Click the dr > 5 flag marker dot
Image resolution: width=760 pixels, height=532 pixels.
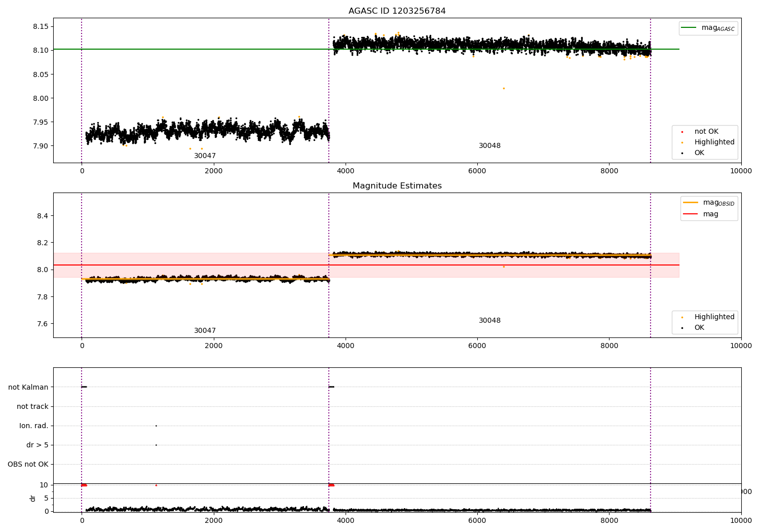156,445
